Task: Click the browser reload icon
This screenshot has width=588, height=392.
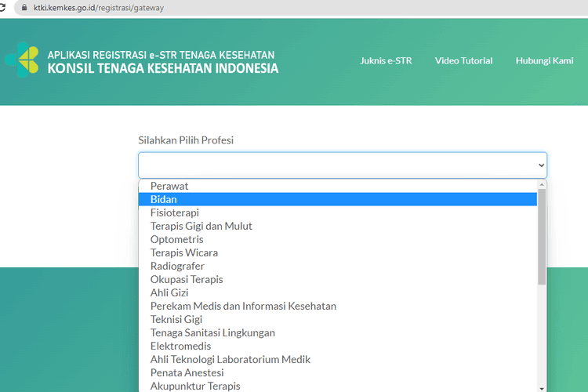Action: coord(2,8)
